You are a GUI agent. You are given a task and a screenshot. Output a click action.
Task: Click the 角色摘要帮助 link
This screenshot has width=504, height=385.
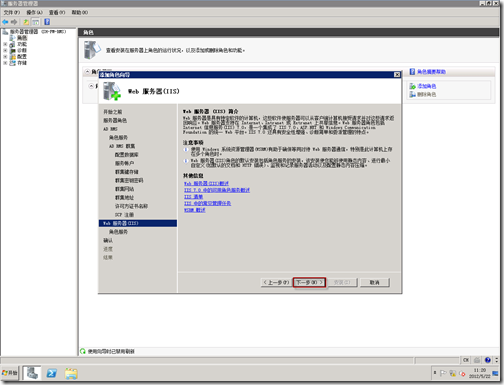(431, 72)
